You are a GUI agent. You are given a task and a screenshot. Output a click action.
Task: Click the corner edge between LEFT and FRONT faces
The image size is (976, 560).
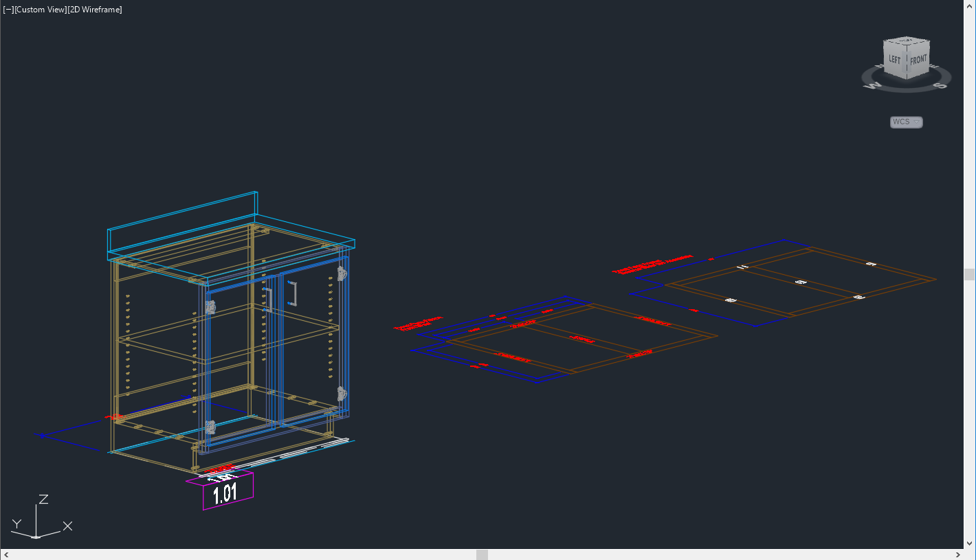906,62
